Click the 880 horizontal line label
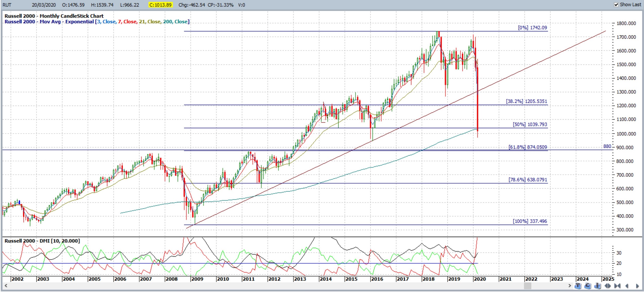644x292 pixels. click(607, 146)
